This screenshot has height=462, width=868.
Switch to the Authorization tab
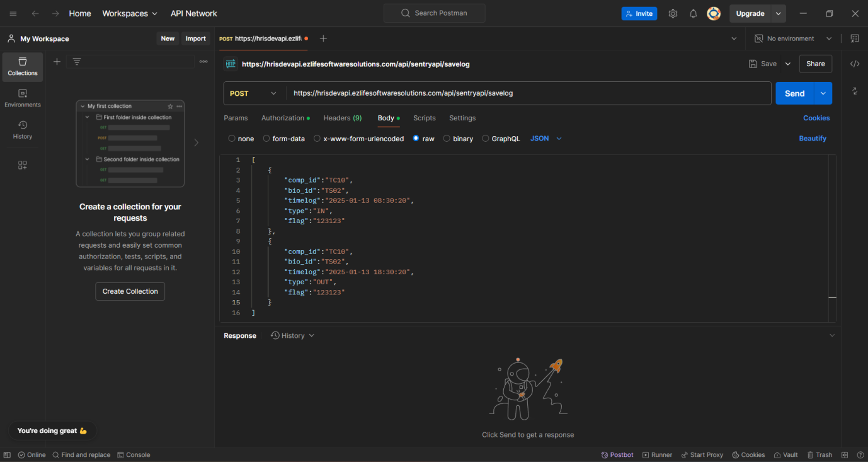(x=285, y=118)
